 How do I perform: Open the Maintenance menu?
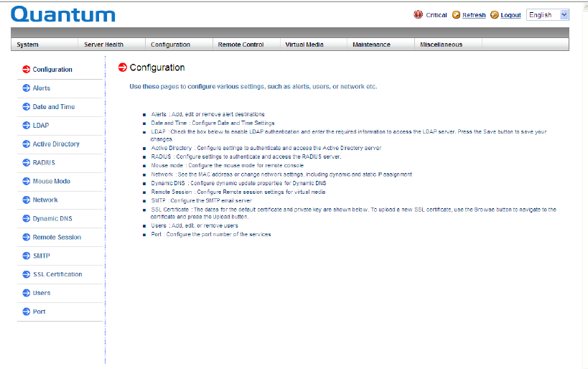pyautogui.click(x=371, y=45)
